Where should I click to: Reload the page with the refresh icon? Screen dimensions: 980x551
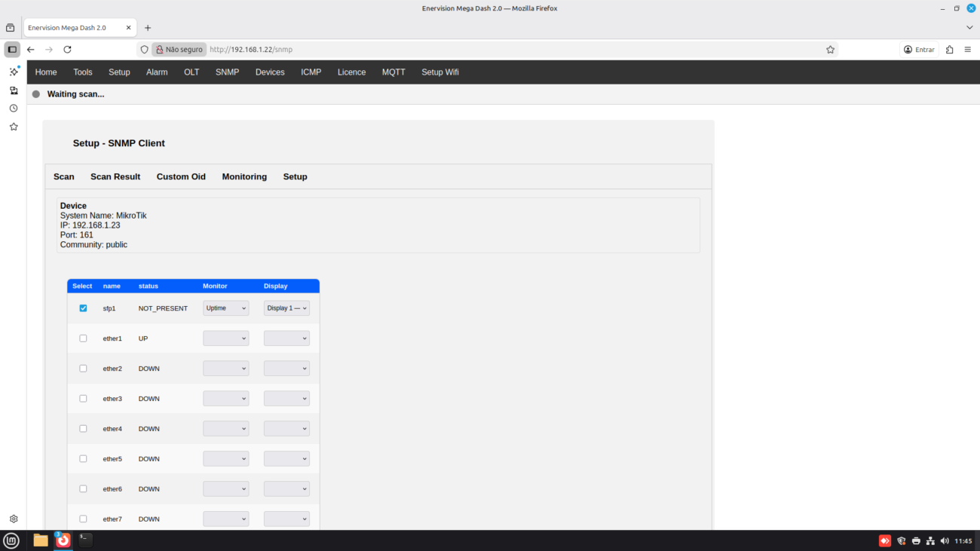point(67,50)
